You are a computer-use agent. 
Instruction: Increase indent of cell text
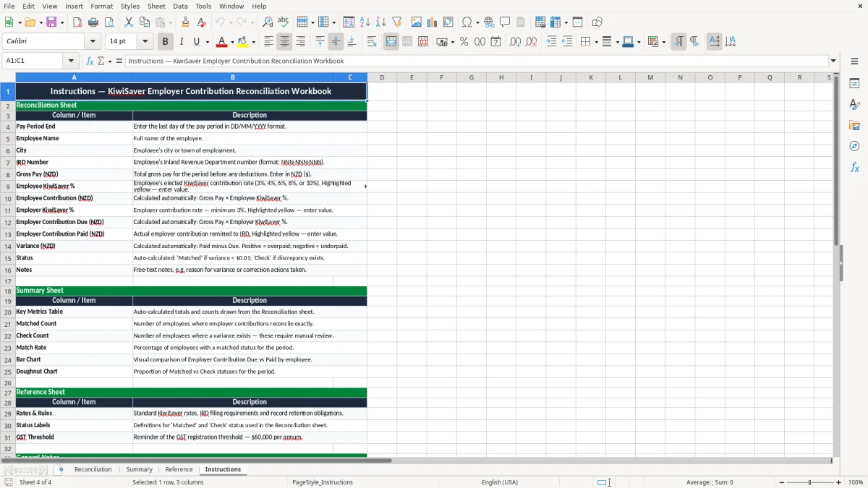pos(551,42)
